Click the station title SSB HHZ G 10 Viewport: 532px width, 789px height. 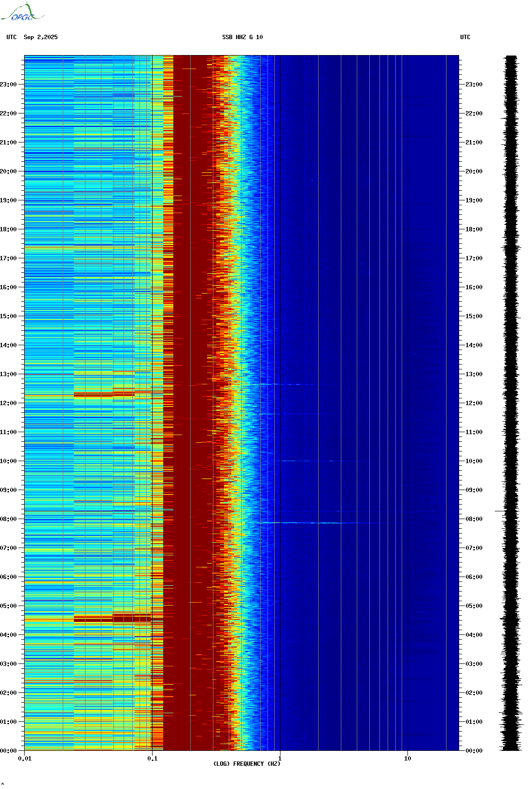pyautogui.click(x=242, y=37)
